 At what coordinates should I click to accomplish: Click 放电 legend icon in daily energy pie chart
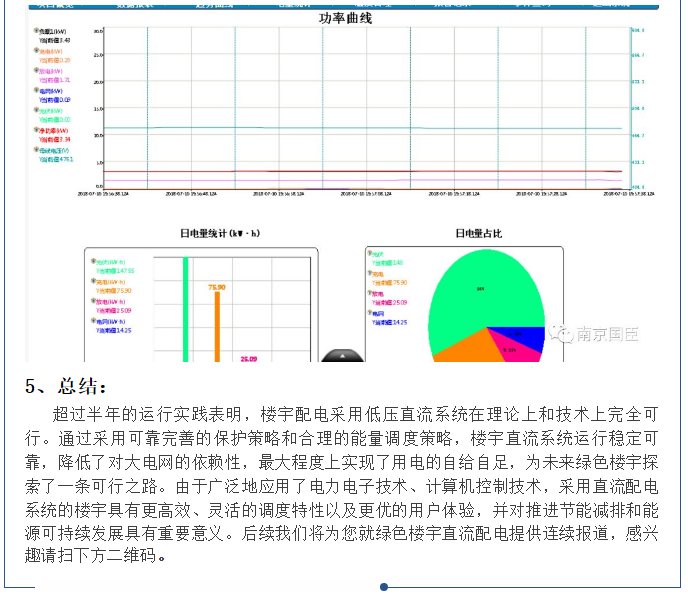point(370,294)
